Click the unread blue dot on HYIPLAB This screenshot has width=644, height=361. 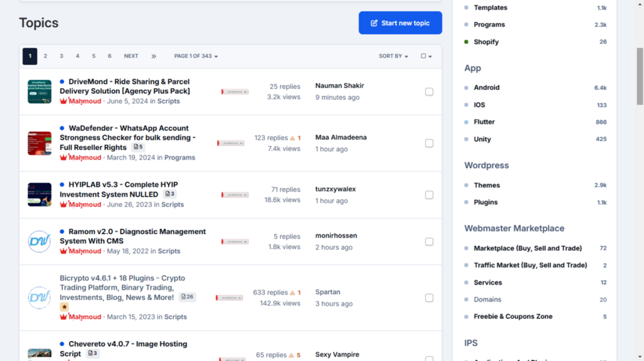(62, 185)
